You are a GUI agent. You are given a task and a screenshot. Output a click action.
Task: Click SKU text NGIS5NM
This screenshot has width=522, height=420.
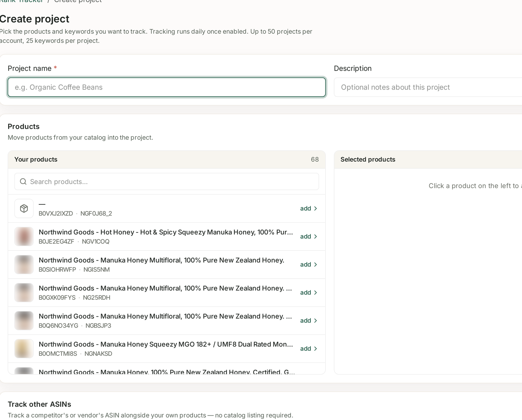pos(97,270)
